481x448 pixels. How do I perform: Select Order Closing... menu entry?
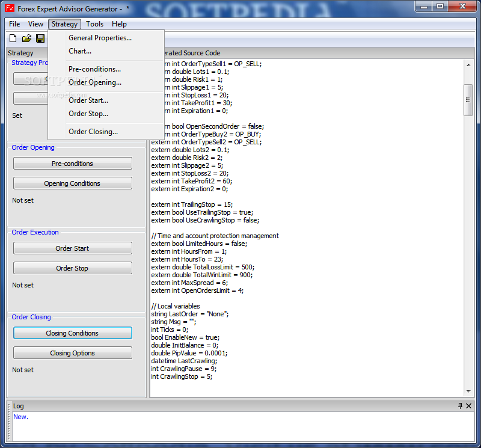point(106,132)
